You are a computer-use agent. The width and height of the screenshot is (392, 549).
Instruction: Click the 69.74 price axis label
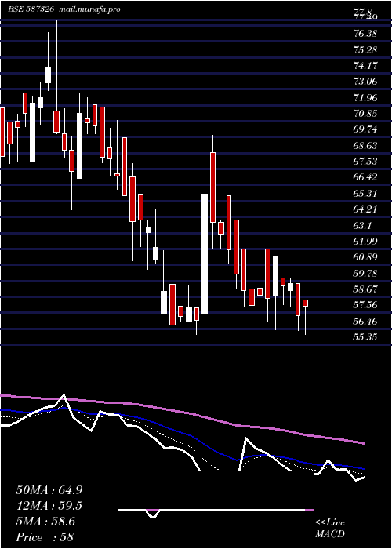pos(365,129)
